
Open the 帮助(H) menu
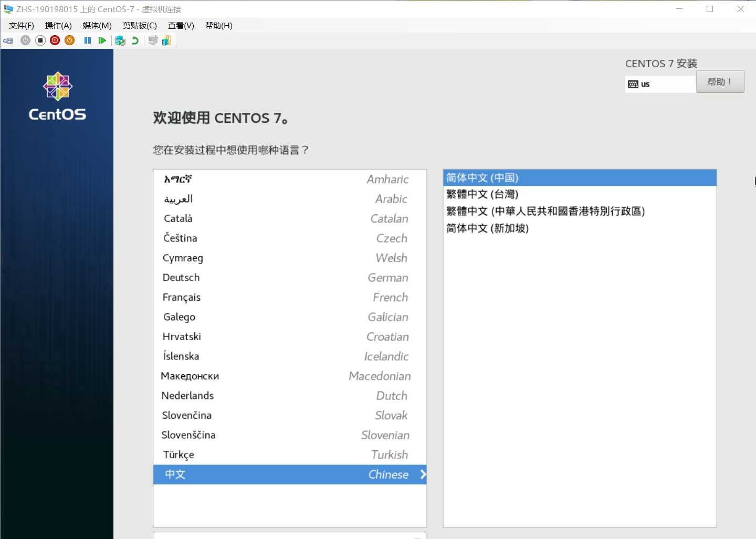tap(219, 25)
